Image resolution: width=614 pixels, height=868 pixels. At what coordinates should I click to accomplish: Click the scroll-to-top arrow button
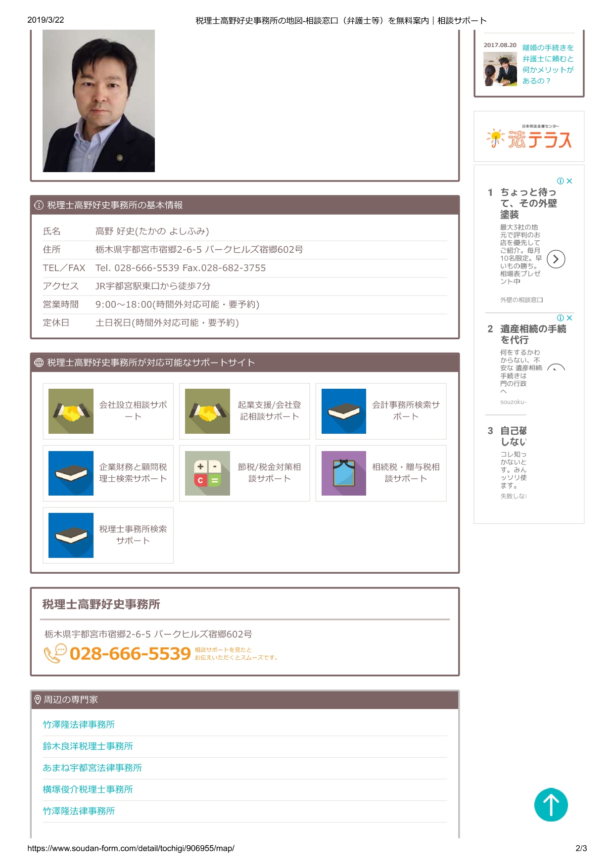[x=550, y=804]
